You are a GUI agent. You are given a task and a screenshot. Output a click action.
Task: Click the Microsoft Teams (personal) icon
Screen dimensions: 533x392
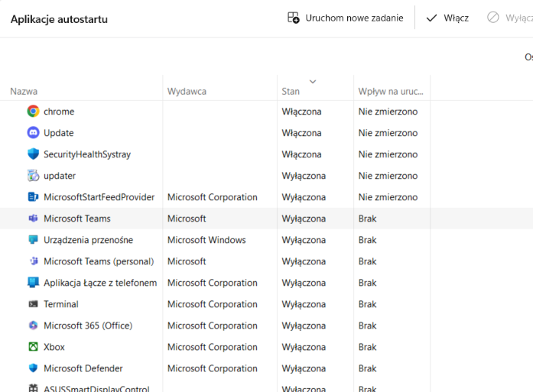[x=33, y=261]
